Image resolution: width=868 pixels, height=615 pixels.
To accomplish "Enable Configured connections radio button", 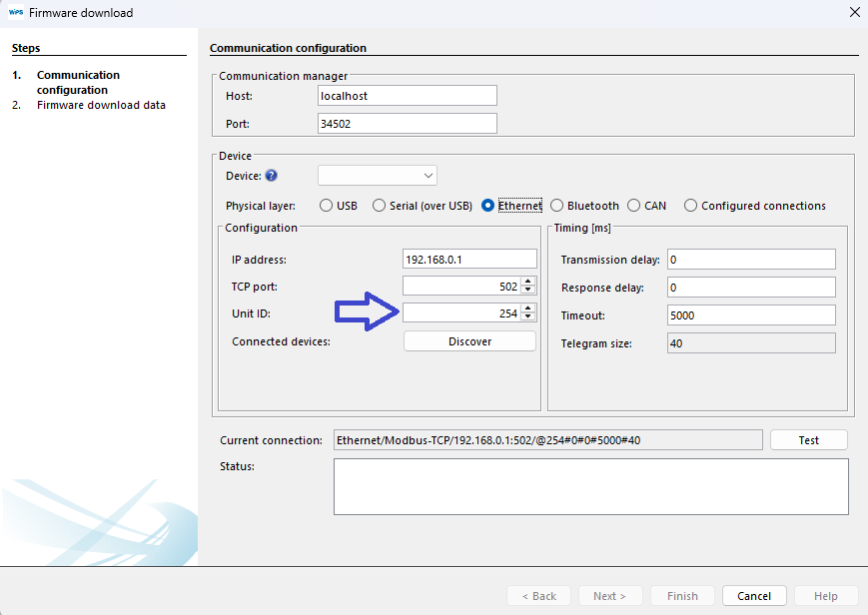I will 690,206.
